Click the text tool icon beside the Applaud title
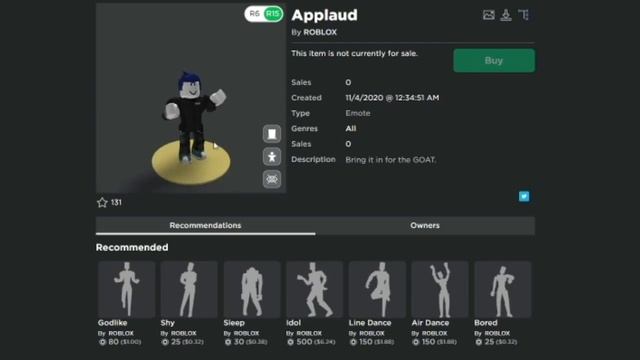Screen dimensions: 640x360 tap(524, 15)
